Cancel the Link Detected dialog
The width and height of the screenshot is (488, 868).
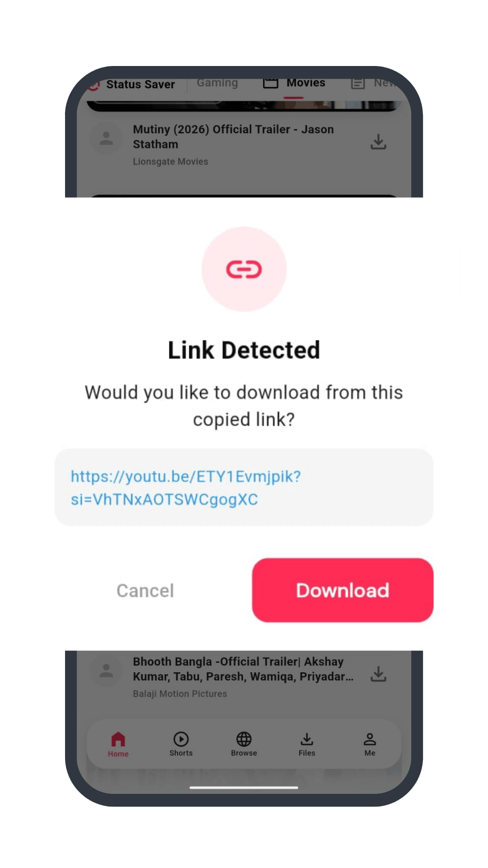(145, 590)
